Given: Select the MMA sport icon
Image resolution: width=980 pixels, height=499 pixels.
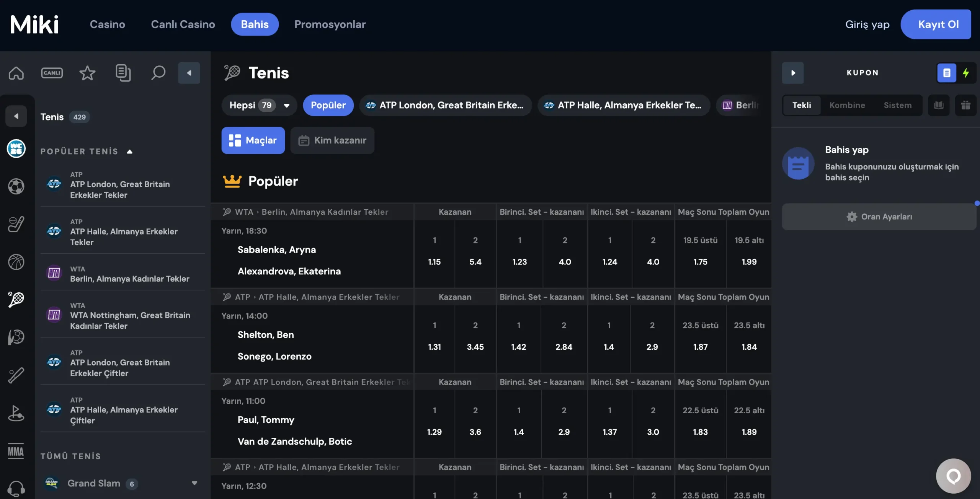Looking at the screenshot, I should pos(16,452).
